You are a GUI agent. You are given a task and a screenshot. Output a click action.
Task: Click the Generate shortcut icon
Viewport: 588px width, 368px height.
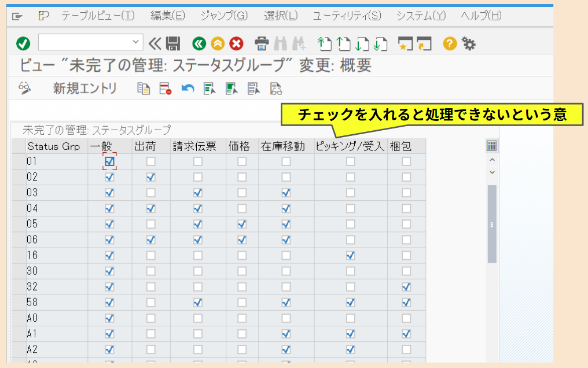click(x=424, y=44)
